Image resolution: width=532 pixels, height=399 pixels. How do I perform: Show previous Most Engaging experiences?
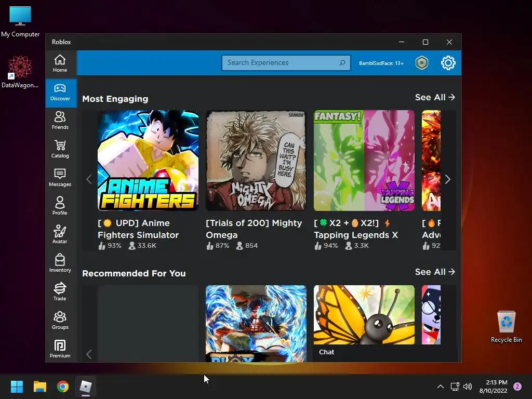click(x=89, y=179)
